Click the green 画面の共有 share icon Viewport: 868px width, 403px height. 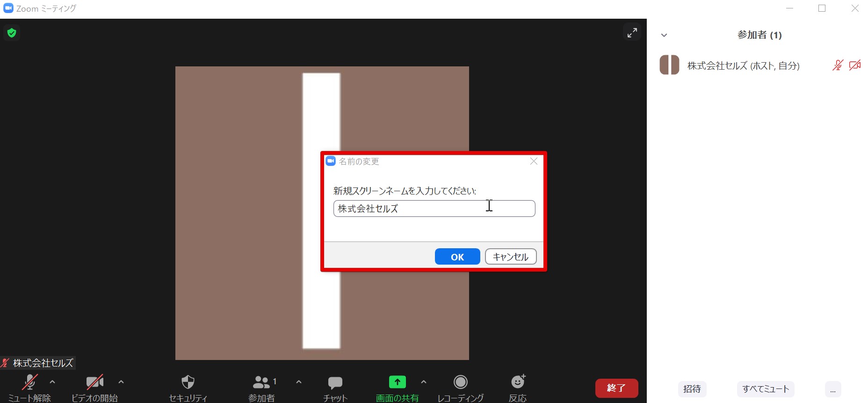(x=397, y=382)
